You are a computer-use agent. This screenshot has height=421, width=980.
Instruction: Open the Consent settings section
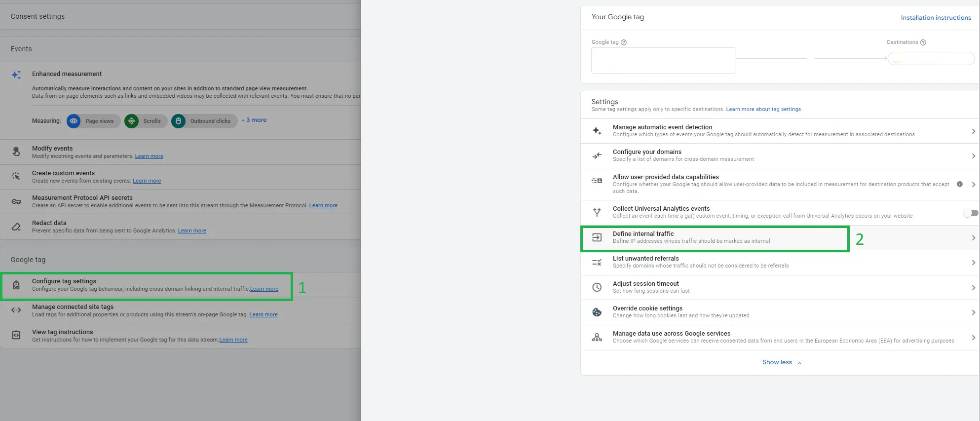(181, 16)
